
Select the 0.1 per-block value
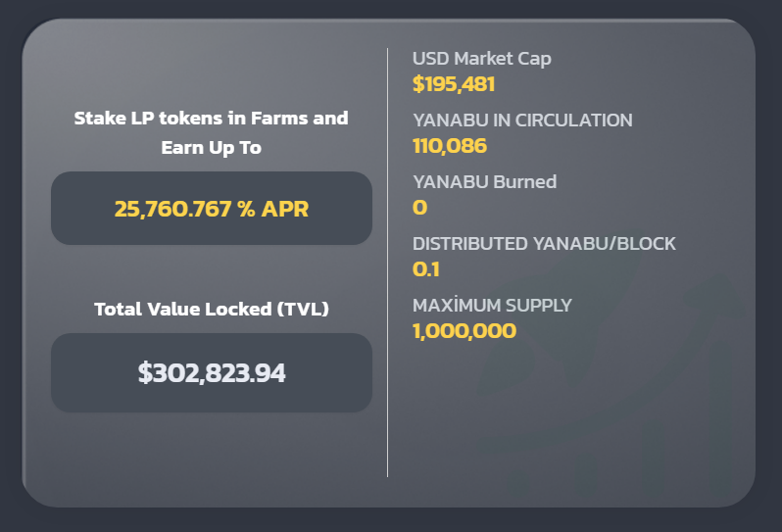(426, 268)
